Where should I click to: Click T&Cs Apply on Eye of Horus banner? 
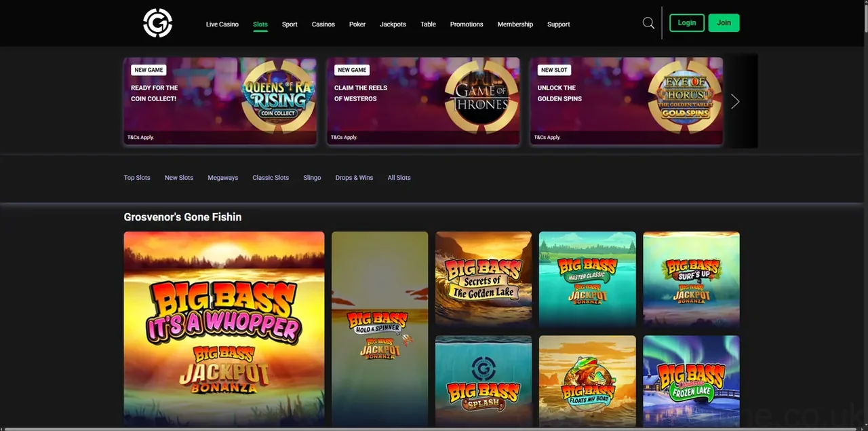coord(547,137)
